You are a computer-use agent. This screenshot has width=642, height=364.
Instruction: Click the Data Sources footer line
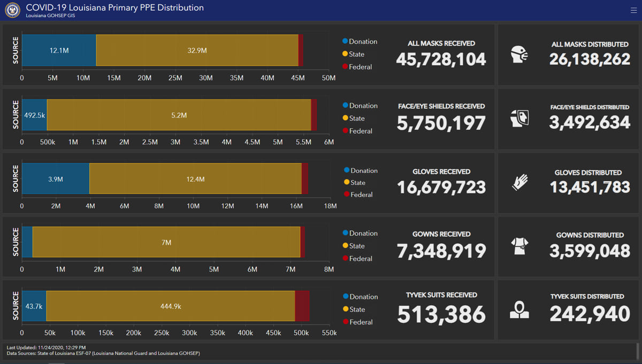tap(103, 353)
